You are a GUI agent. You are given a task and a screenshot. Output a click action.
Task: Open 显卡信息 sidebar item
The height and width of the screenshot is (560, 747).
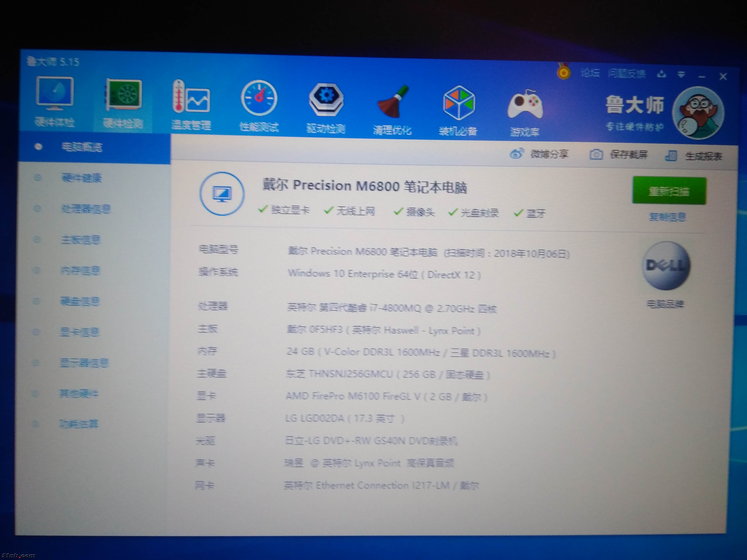coord(80,332)
